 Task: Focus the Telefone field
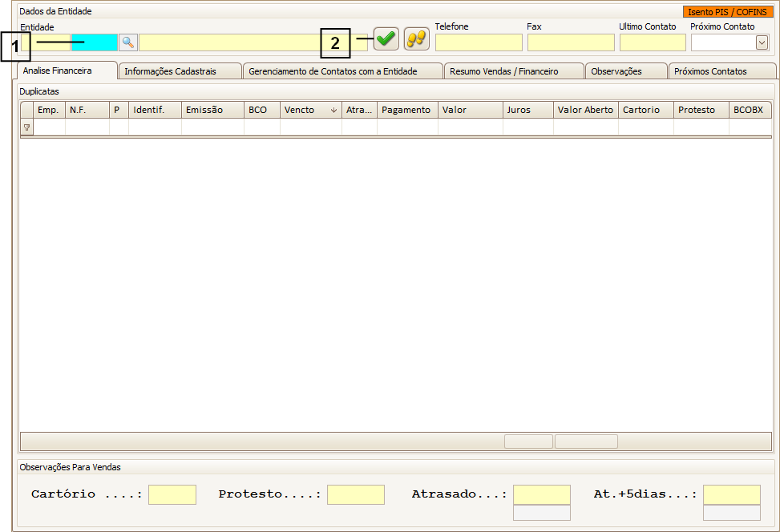coord(479,42)
